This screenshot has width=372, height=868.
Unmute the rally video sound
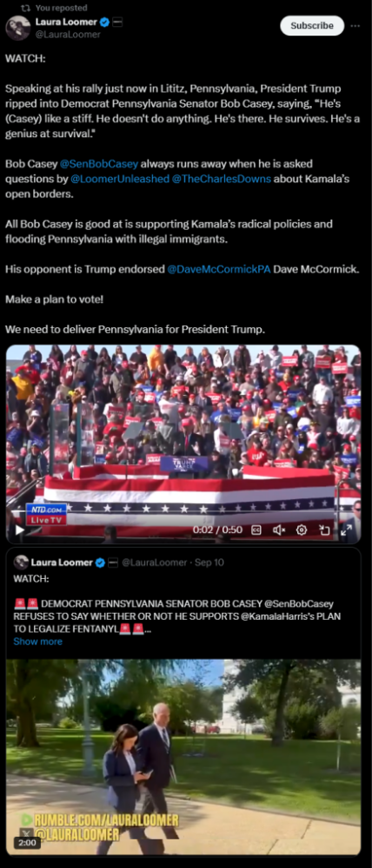279,529
